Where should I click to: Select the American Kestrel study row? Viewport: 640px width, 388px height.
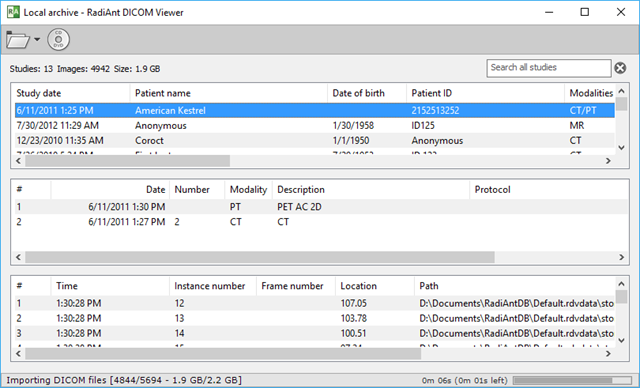pos(315,111)
